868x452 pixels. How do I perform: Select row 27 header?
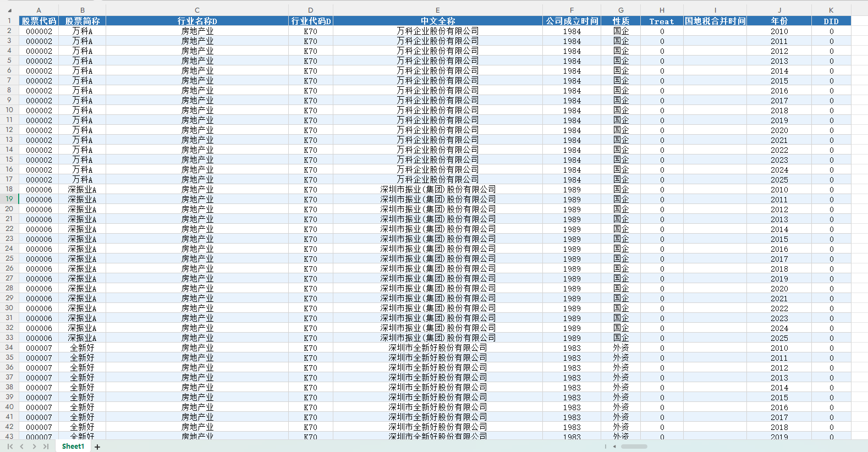(9, 278)
